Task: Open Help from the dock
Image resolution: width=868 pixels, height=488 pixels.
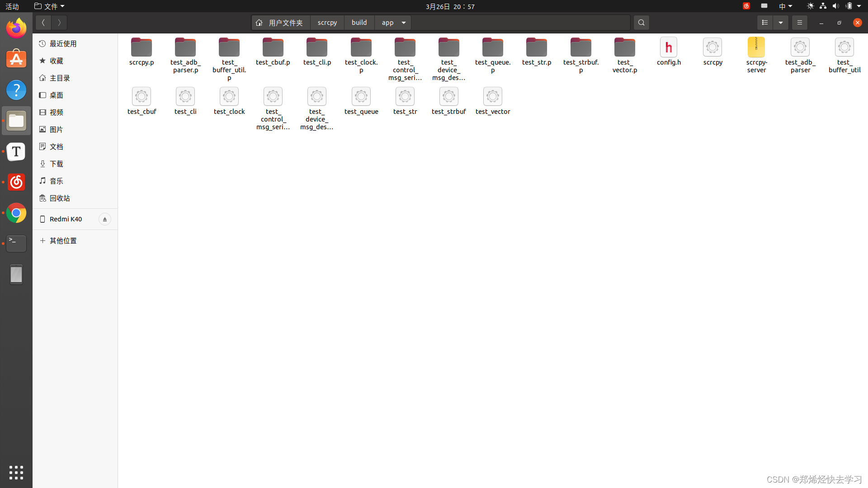Action: click(16, 90)
